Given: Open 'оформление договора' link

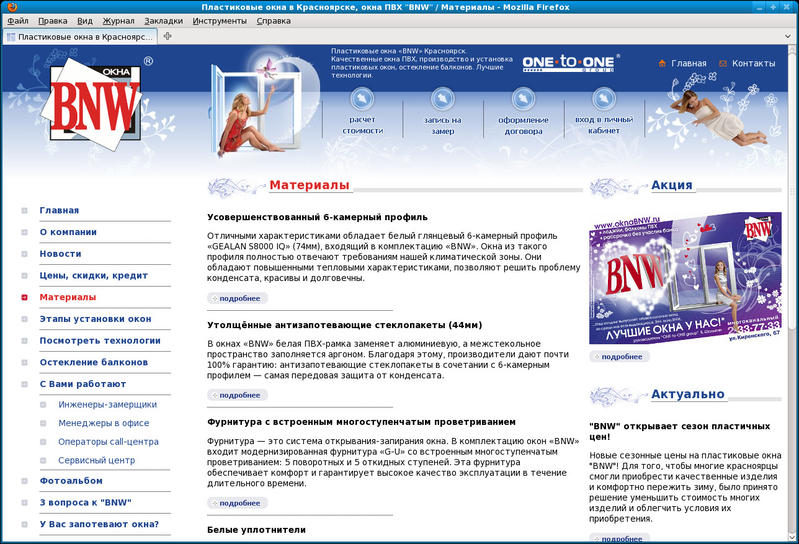Looking at the screenshot, I should pyautogui.click(x=523, y=125).
